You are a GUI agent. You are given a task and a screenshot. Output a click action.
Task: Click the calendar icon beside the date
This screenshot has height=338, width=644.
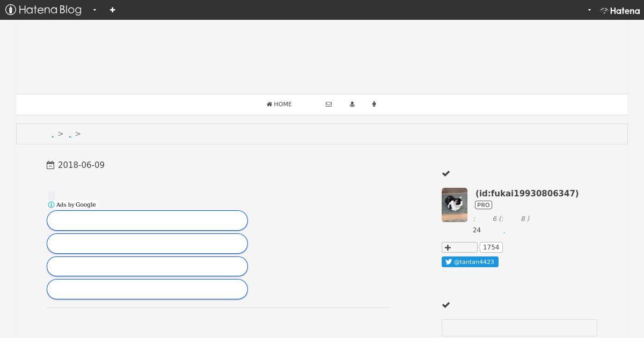click(x=50, y=165)
